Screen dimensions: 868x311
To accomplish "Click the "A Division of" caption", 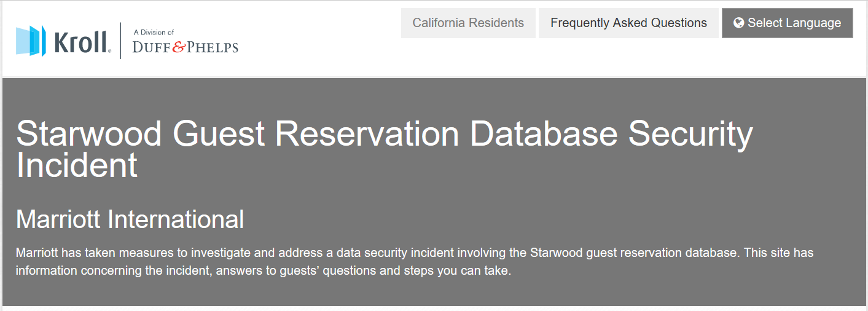I will [x=154, y=32].
